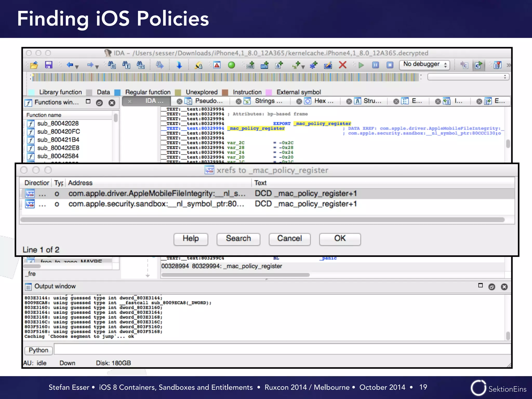This screenshot has height=399, width=532.
Task: Click the convert-to-CODE plus icon
Action: 250,65
